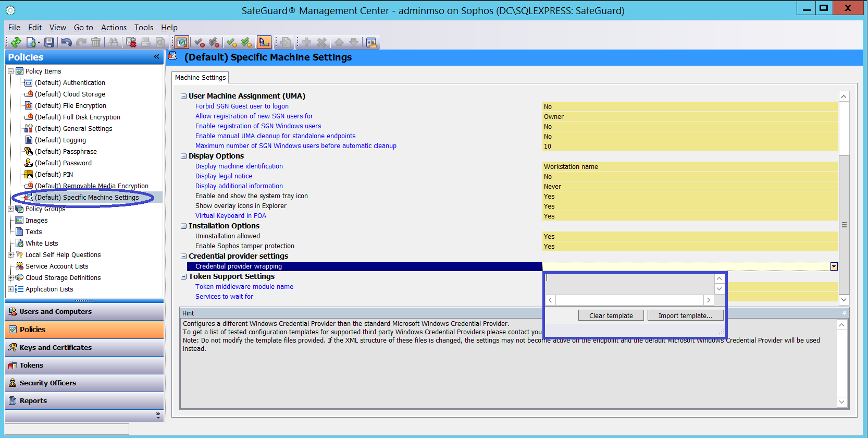Click the Redo arrow icon
The height and width of the screenshot is (438, 868).
(x=81, y=42)
